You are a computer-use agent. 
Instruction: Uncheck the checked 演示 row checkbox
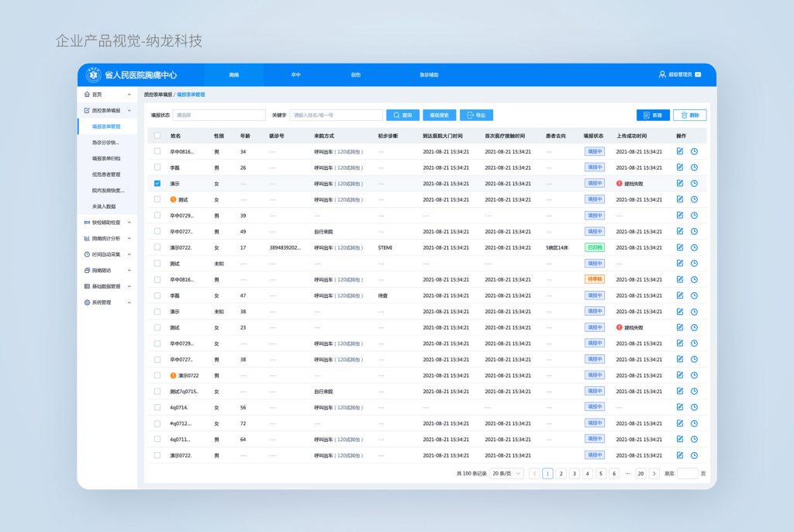[157, 184]
